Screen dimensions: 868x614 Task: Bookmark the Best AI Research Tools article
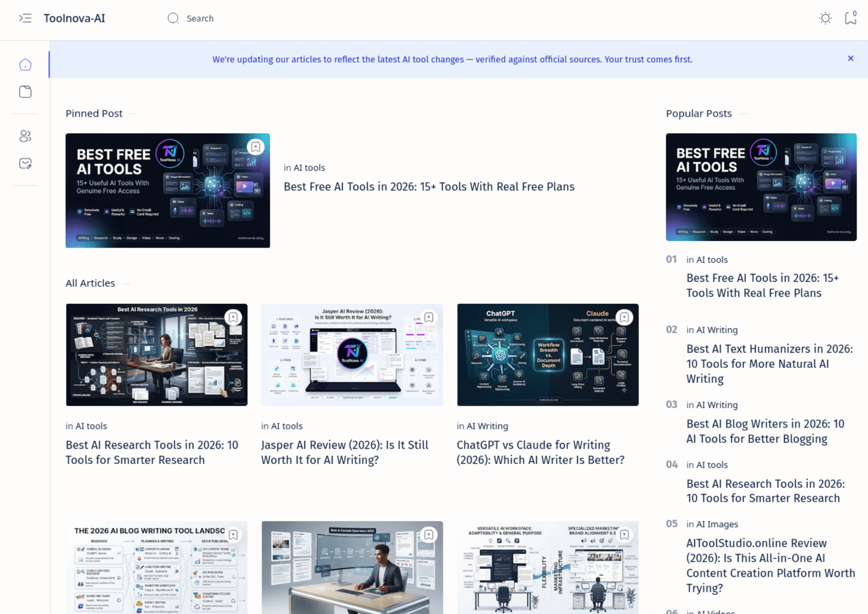tap(233, 317)
